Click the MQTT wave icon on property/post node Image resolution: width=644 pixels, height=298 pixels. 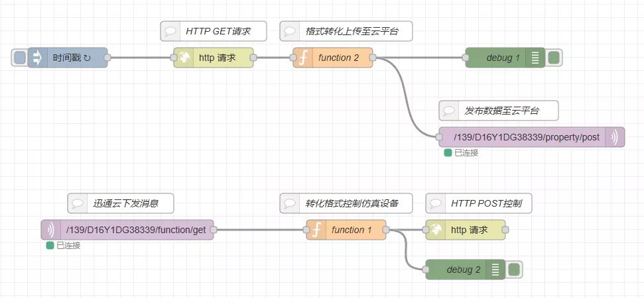(615, 137)
